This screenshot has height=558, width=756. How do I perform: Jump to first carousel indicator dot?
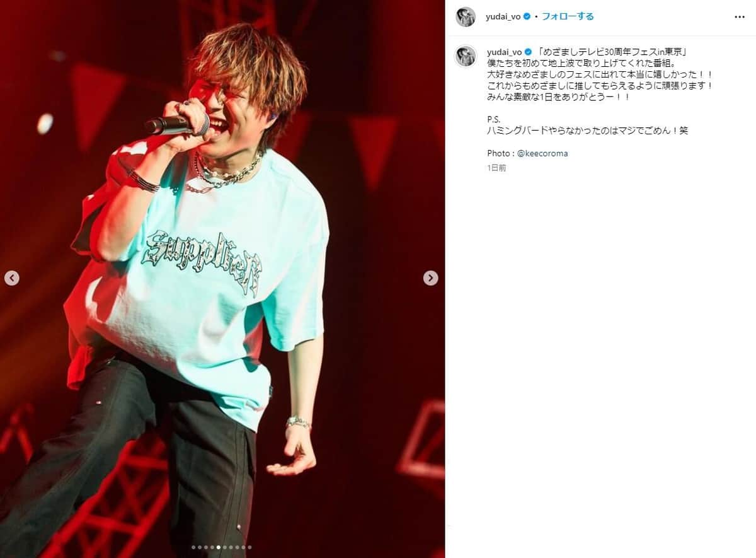193,547
